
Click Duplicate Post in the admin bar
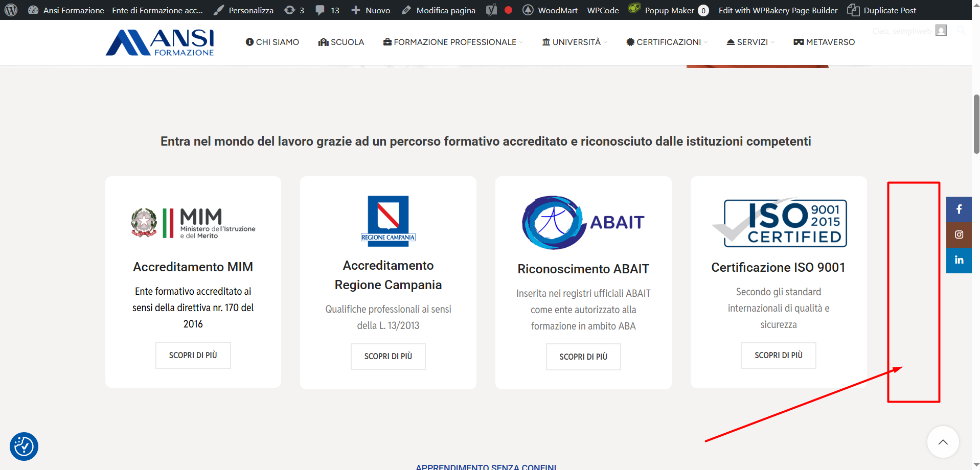pyautogui.click(x=882, y=10)
